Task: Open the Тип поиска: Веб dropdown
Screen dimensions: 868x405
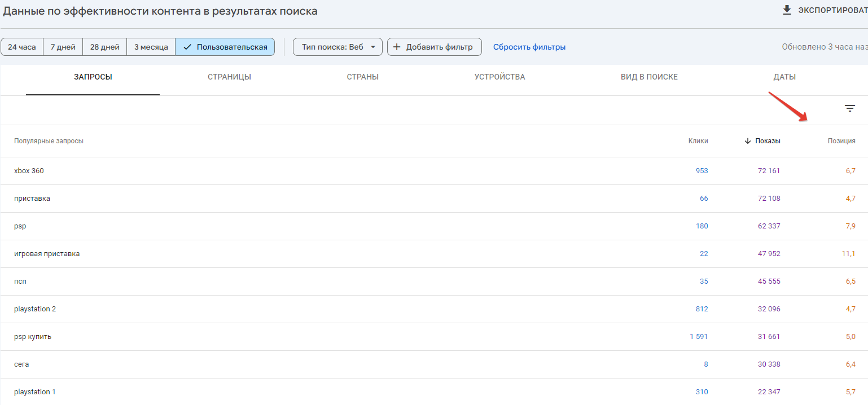Action: coord(337,47)
